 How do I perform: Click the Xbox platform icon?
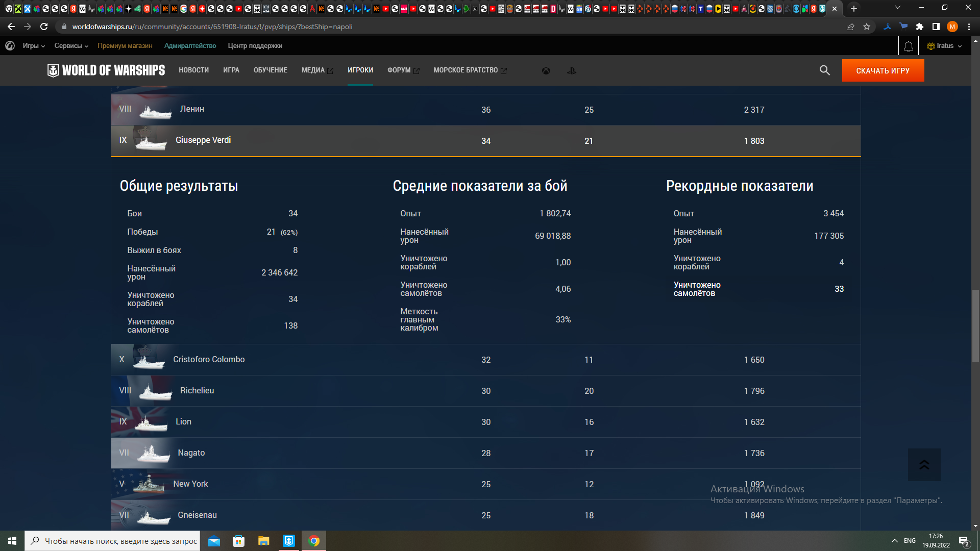[x=546, y=70]
